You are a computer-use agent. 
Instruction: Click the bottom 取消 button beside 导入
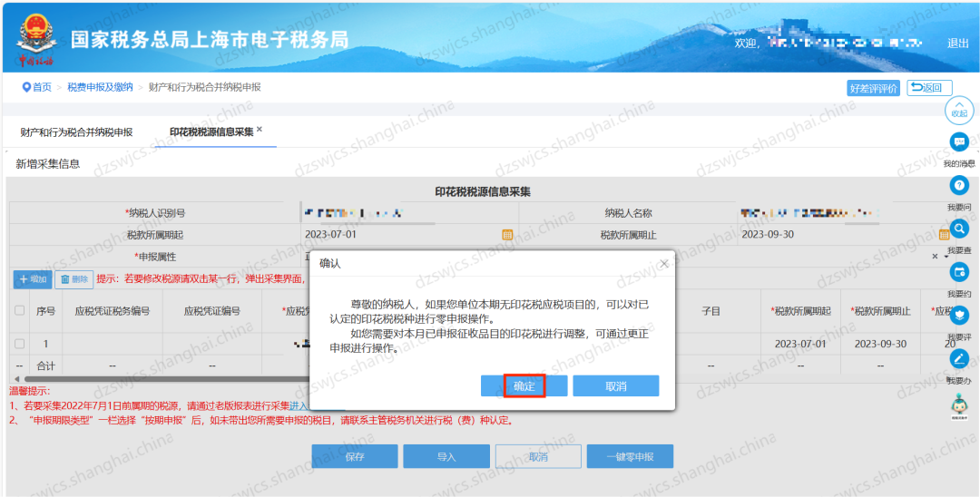pos(538,456)
